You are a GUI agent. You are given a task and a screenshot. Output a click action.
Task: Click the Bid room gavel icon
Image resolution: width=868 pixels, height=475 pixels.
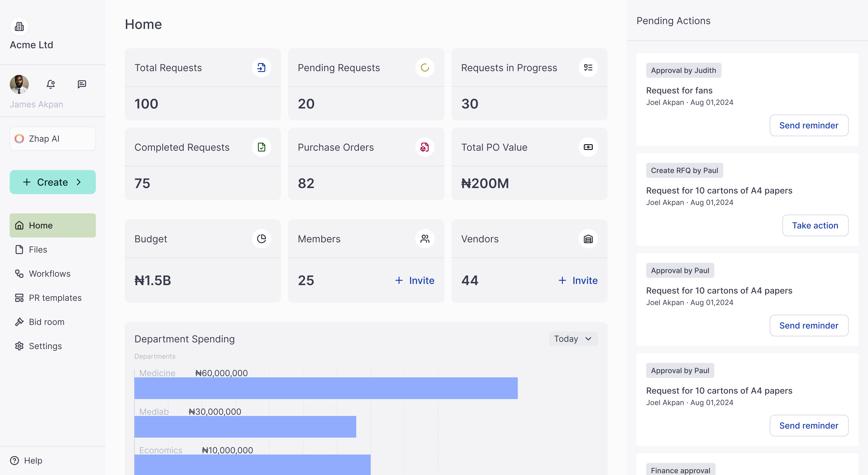pyautogui.click(x=19, y=322)
